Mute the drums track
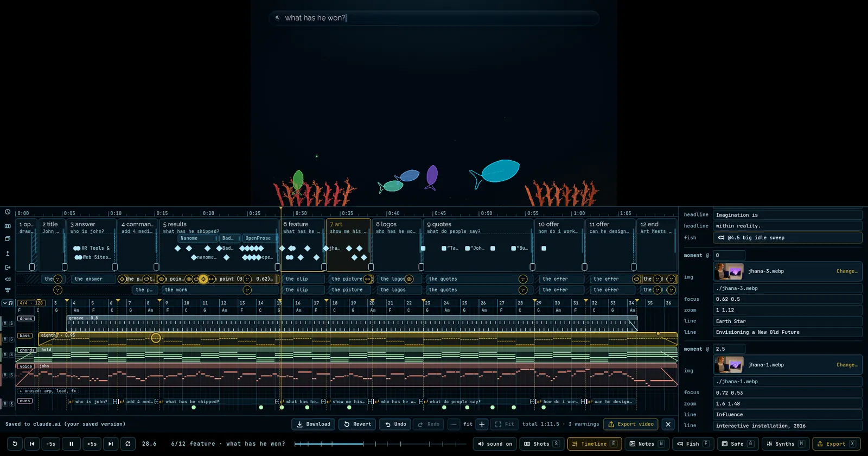868x456 pixels. (x=5, y=323)
